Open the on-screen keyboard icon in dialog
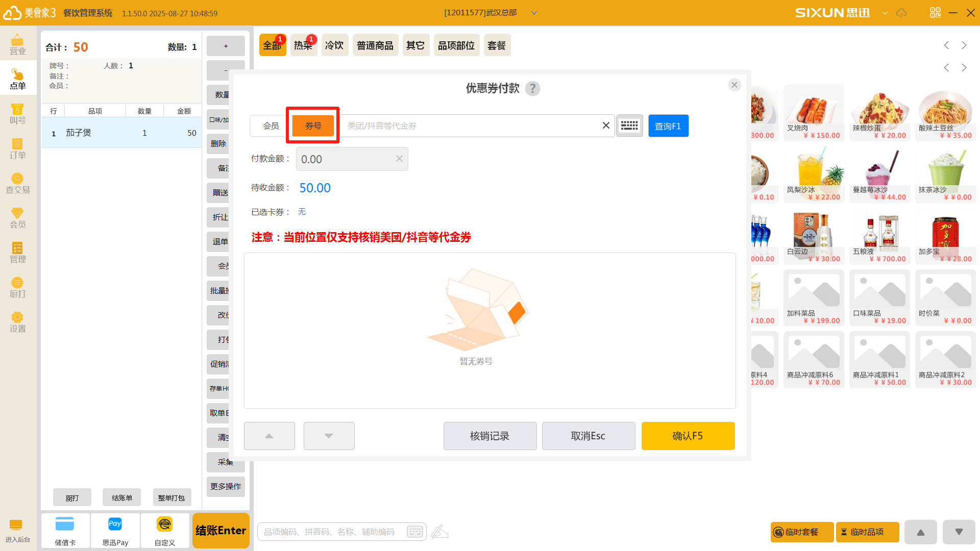The height and width of the screenshot is (551, 980). click(x=629, y=126)
